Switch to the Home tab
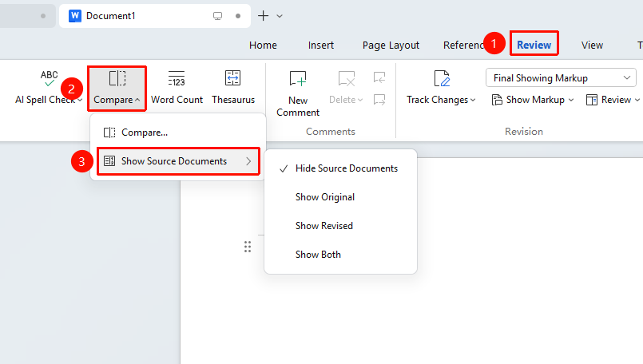 click(x=263, y=45)
